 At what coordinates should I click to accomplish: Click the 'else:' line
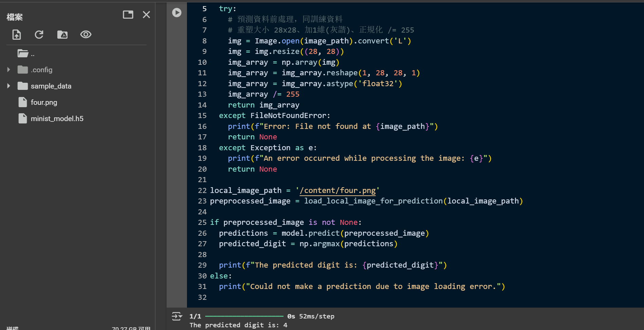(221, 276)
